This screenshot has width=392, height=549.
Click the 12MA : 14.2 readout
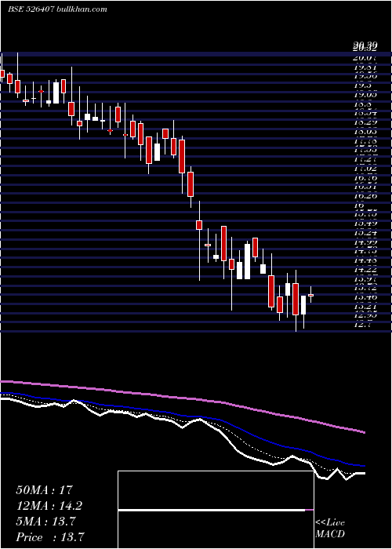click(x=49, y=506)
